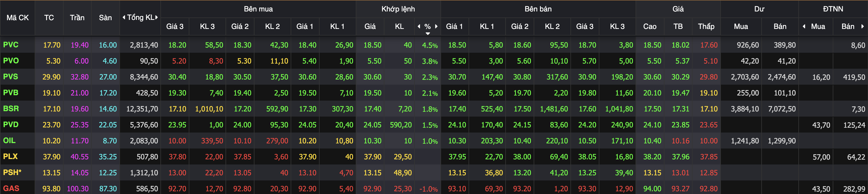The width and height of the screenshot is (868, 194).
Task: Click the total volume value "2,083,00"
Action: [144, 141]
